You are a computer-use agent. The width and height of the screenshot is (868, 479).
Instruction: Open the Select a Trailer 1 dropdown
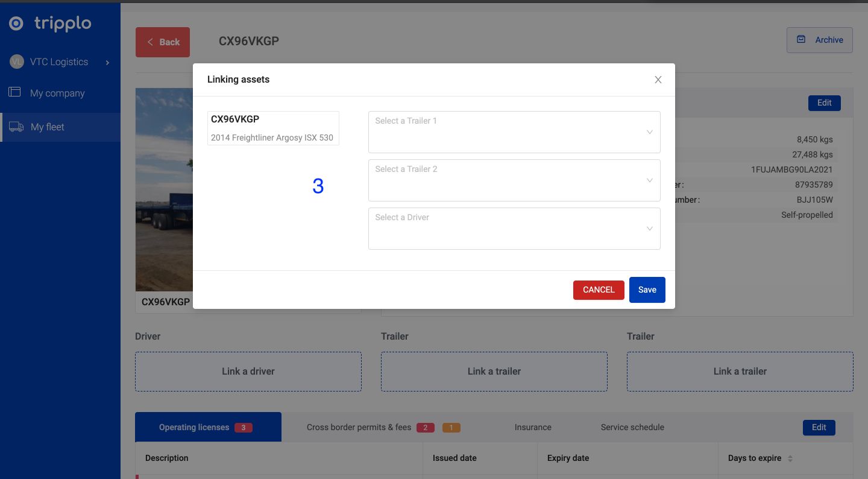[x=514, y=132]
